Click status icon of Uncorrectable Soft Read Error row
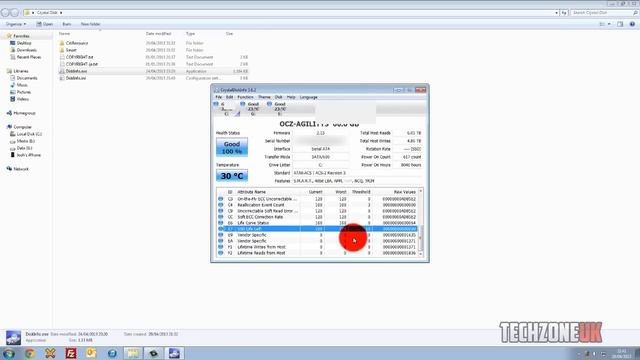This screenshot has height=360, width=640. 221,211
